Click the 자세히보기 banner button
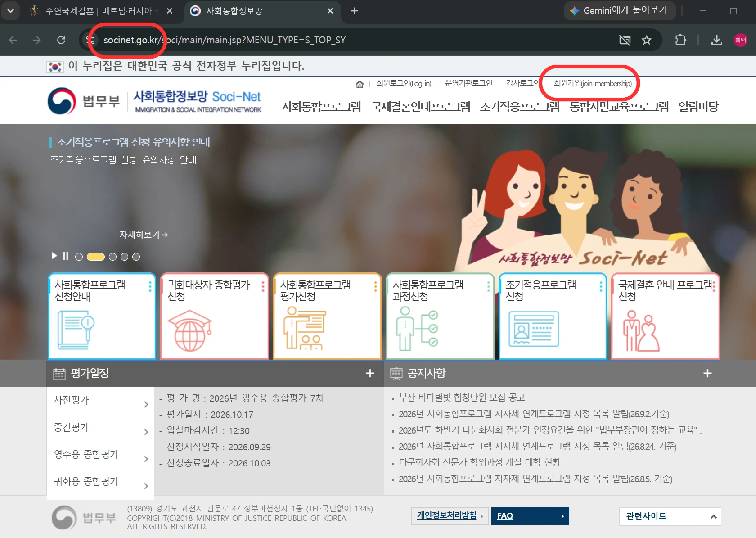 tap(144, 235)
